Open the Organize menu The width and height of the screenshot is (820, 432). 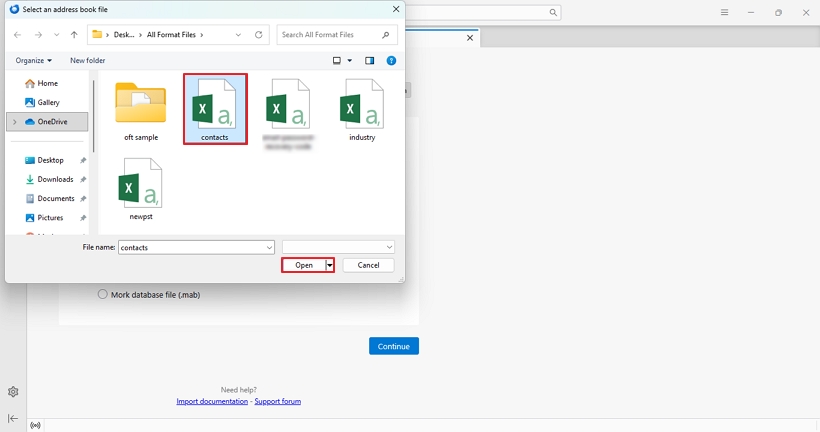point(33,60)
